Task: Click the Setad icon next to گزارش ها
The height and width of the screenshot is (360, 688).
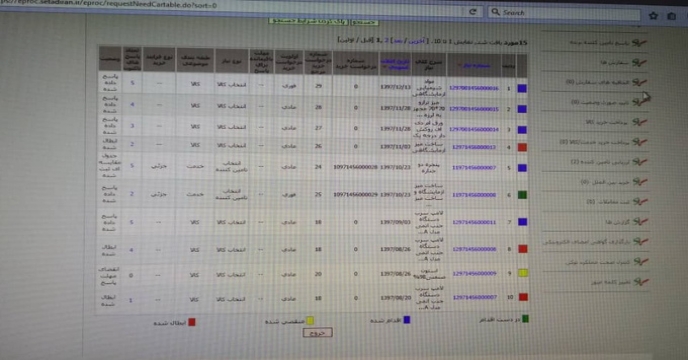Action: click(640, 222)
